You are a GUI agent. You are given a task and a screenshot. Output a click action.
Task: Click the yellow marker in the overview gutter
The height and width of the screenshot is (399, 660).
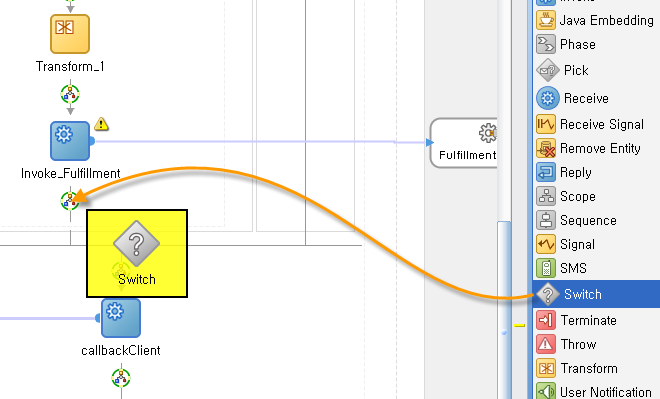pyautogui.click(x=520, y=325)
